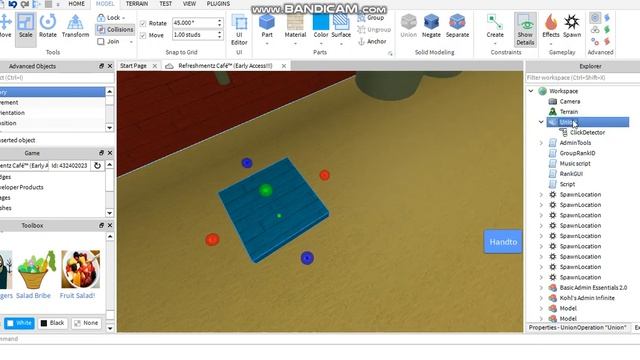Close the Advanced Objects panel
This screenshot has height=360, width=640.
coord(110,66)
